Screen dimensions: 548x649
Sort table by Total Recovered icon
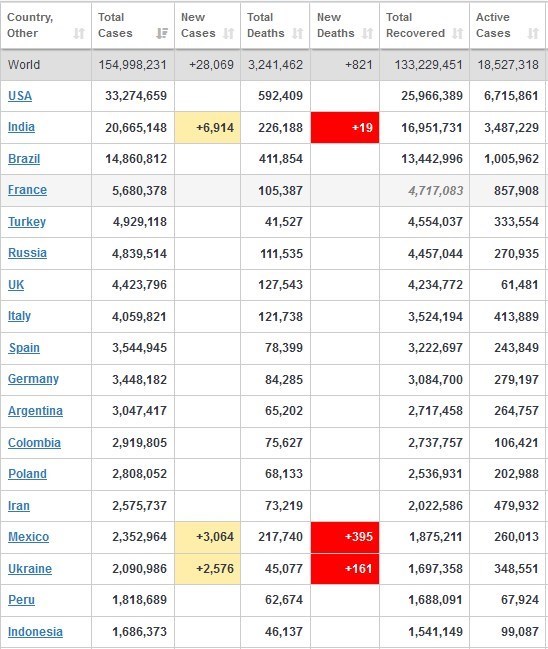[x=457, y=33]
